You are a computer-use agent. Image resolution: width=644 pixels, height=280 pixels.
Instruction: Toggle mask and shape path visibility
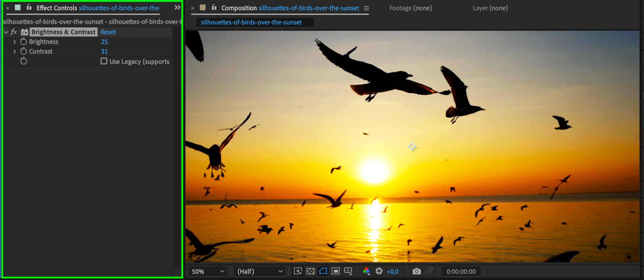(x=323, y=271)
